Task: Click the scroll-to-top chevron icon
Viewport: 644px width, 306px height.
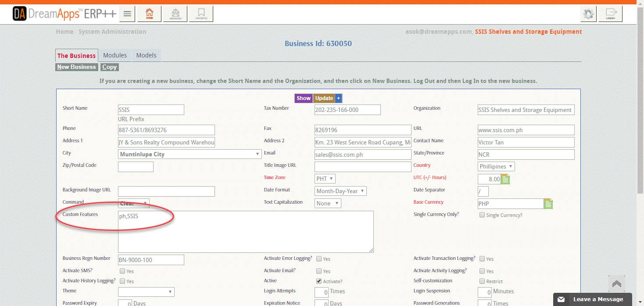Action: coord(617,284)
